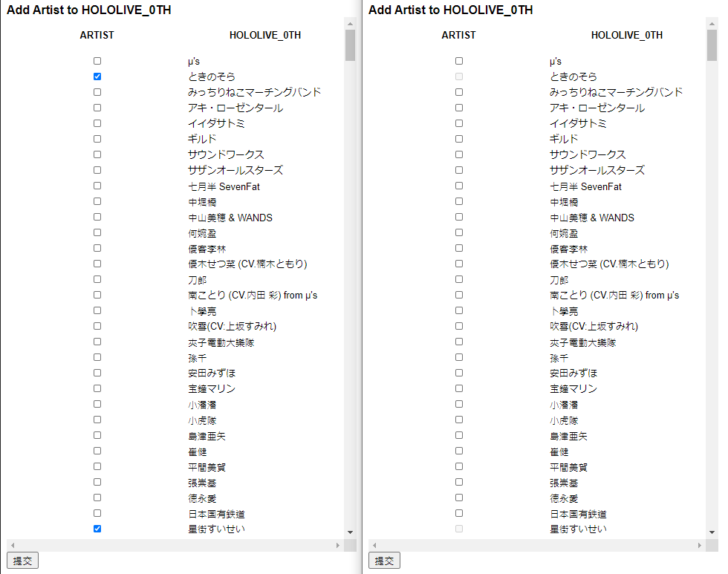Check 宝鐘マリン checkbox in left panel
This screenshot has width=728, height=574.
(x=97, y=388)
